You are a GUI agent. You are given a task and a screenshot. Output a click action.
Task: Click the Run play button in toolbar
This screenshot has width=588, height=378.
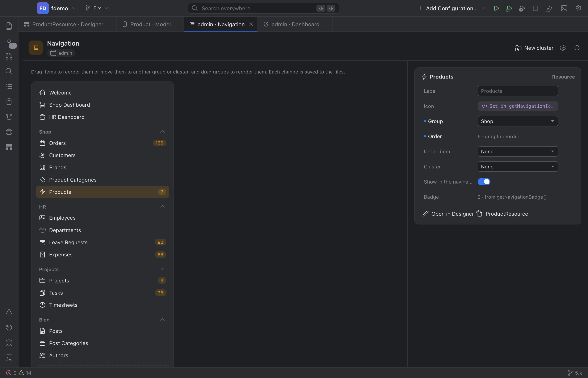[496, 8]
